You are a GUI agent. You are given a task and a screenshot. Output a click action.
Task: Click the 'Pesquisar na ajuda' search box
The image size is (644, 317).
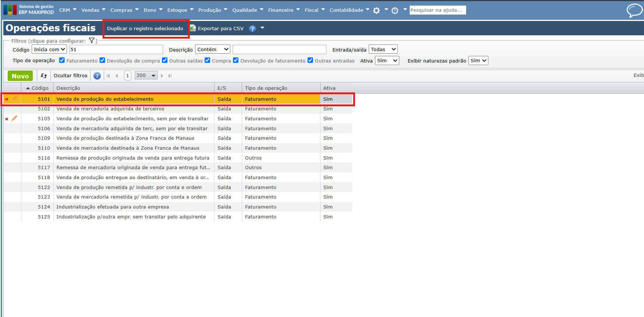click(438, 10)
